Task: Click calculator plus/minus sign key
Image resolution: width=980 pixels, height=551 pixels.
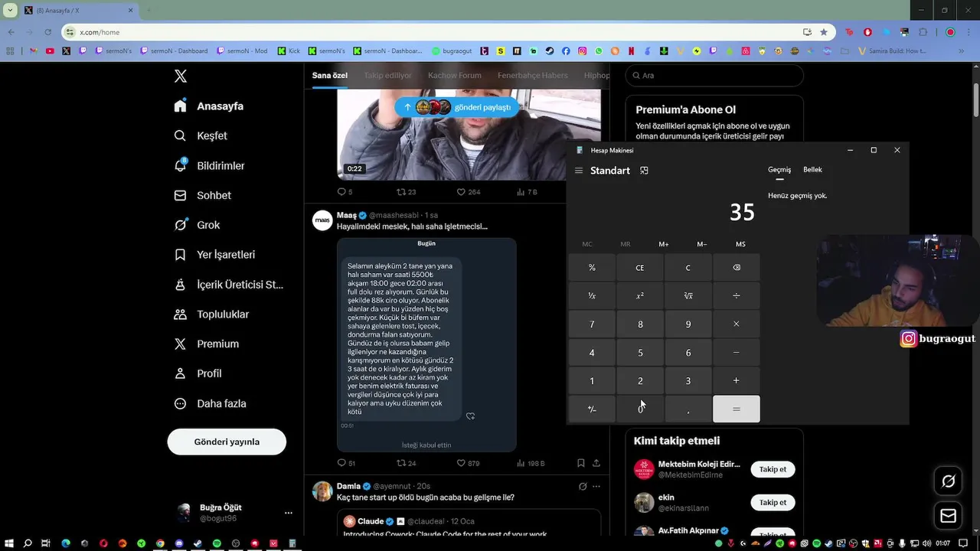Action: [x=592, y=409]
